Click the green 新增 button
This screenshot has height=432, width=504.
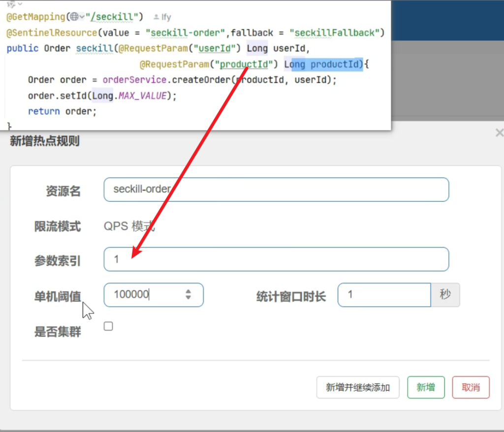pos(426,387)
